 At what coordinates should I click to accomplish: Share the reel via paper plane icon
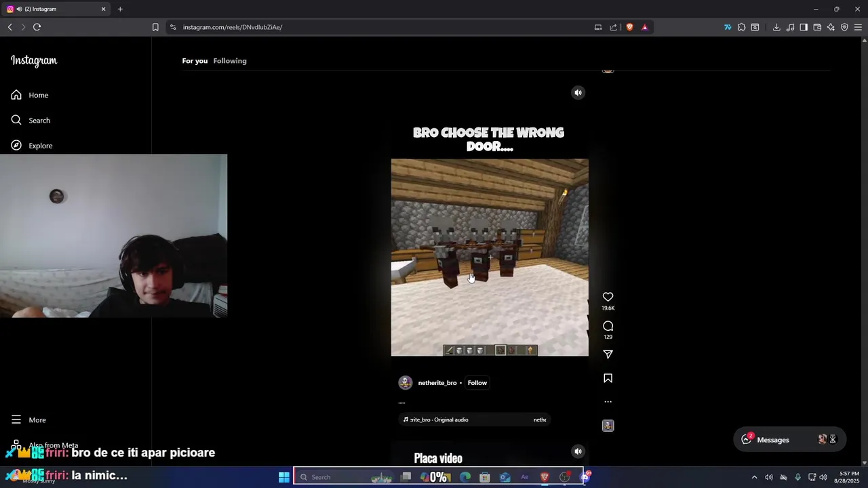[x=608, y=354]
